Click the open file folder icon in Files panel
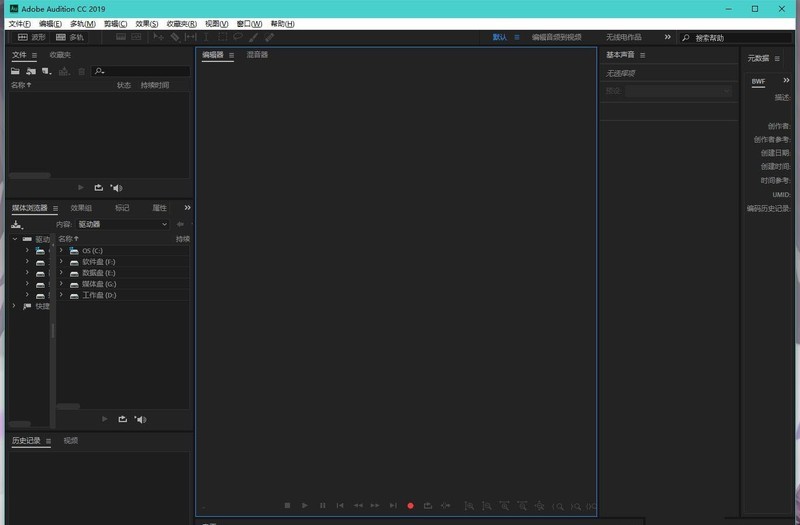Screen dimensions: 800x525 [15, 71]
